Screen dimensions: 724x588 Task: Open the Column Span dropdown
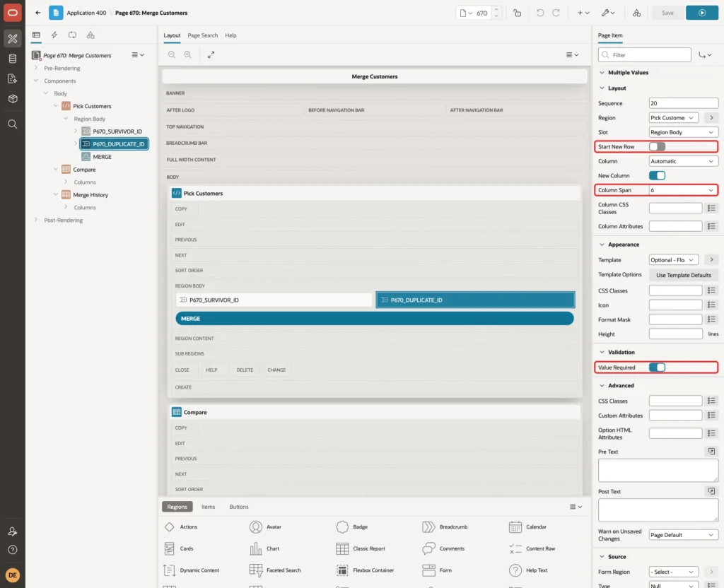(684, 190)
